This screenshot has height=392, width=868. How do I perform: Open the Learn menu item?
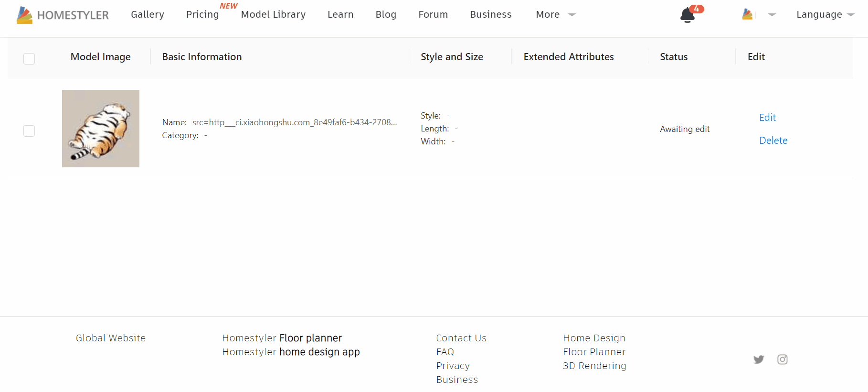(x=340, y=15)
